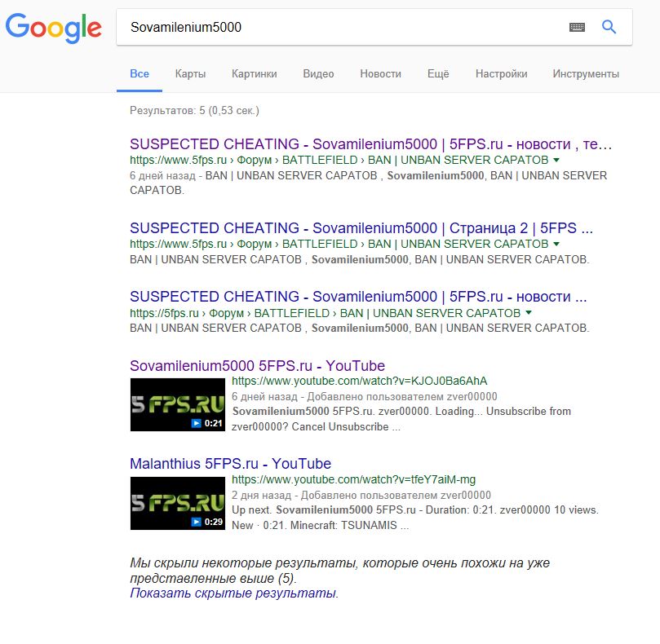Switch to the Карты tab
The image size is (660, 644).
tap(190, 74)
